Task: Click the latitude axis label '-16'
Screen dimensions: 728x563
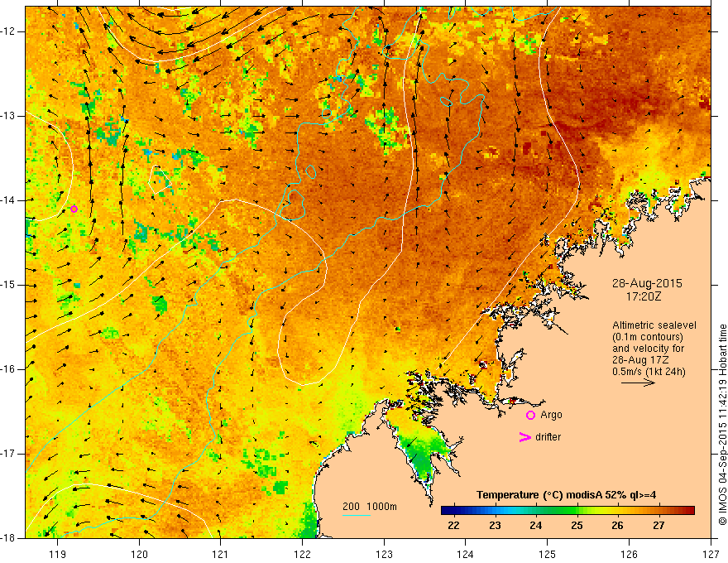Action: pos(8,369)
